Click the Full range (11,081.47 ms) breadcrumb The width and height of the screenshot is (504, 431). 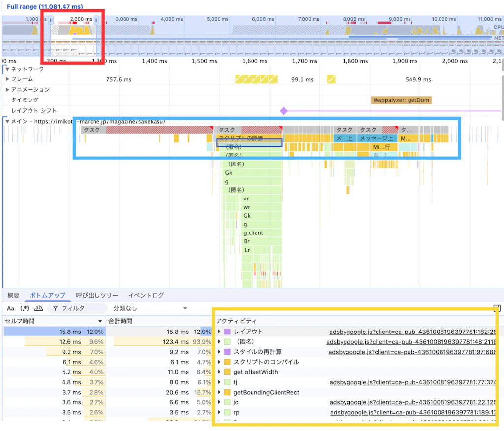coord(45,6)
